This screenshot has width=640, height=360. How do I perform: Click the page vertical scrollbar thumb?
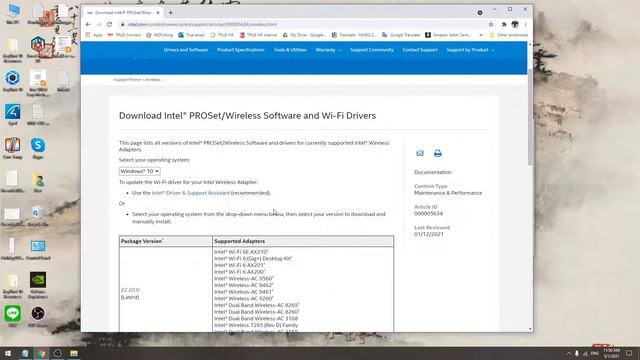530,116
